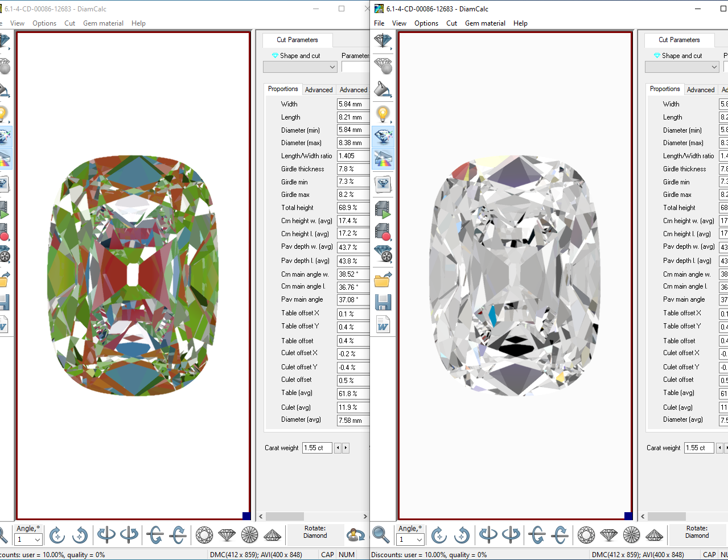
Task: Click first vertical-axis rotation icon in right window
Action: coord(488,535)
